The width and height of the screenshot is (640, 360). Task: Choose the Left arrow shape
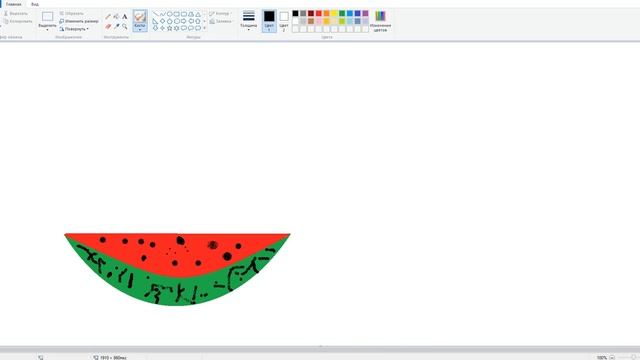point(191,21)
